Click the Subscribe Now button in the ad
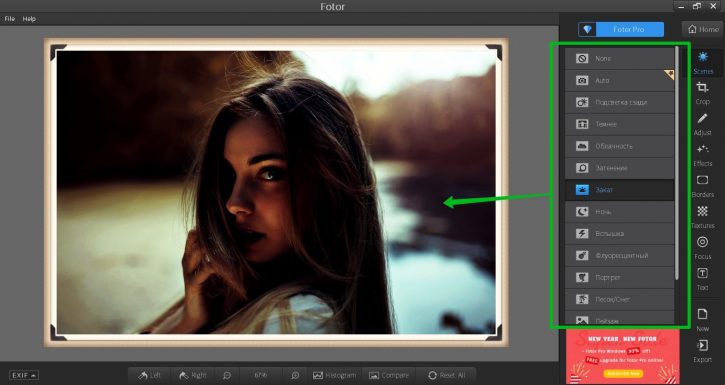Viewport: 725px width, 385px height. click(623, 373)
